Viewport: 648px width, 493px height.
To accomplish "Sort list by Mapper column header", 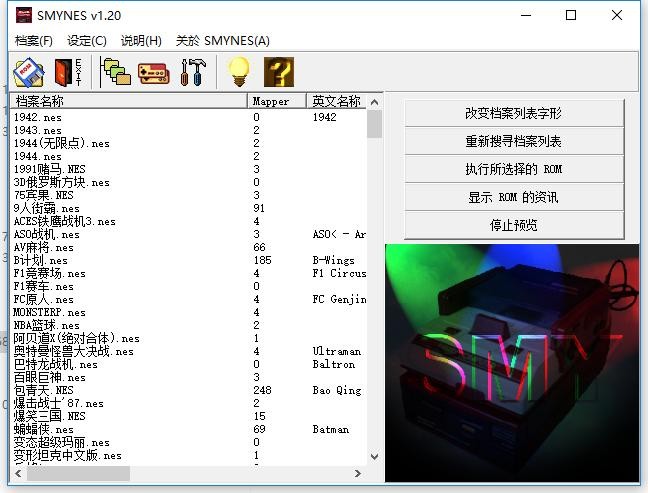I will pyautogui.click(x=278, y=101).
